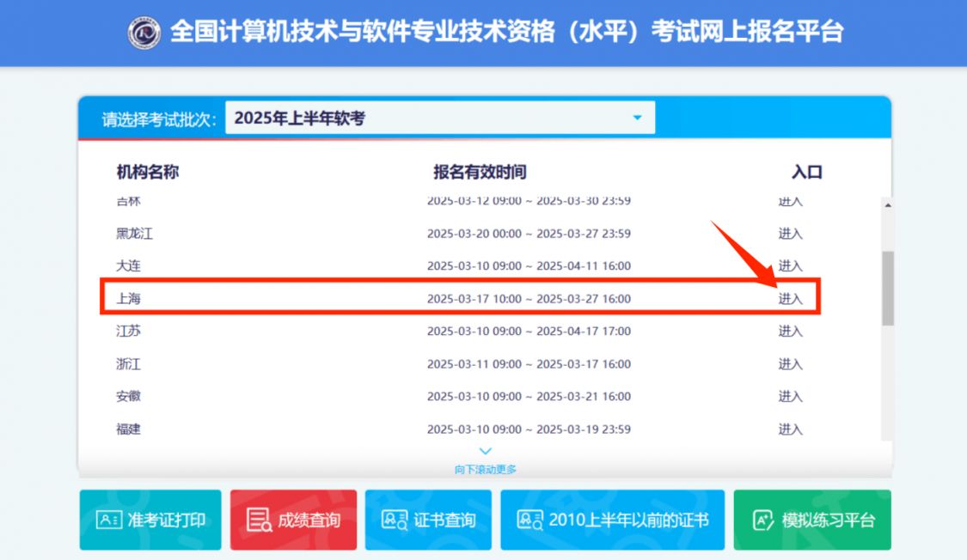Click the scrollbar up arrow
The height and width of the screenshot is (560, 967).
pyautogui.click(x=887, y=204)
